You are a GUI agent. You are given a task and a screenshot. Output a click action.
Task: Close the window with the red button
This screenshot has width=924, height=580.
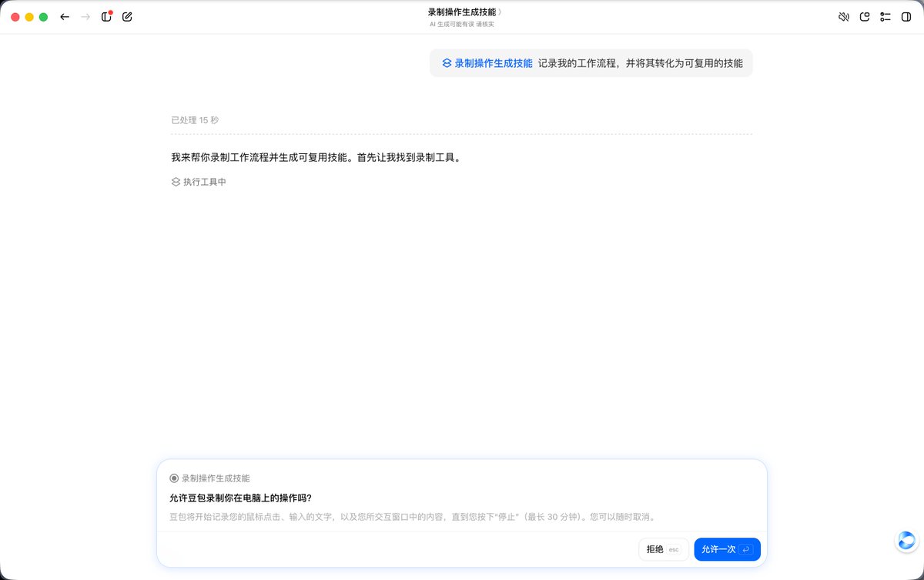(15, 17)
